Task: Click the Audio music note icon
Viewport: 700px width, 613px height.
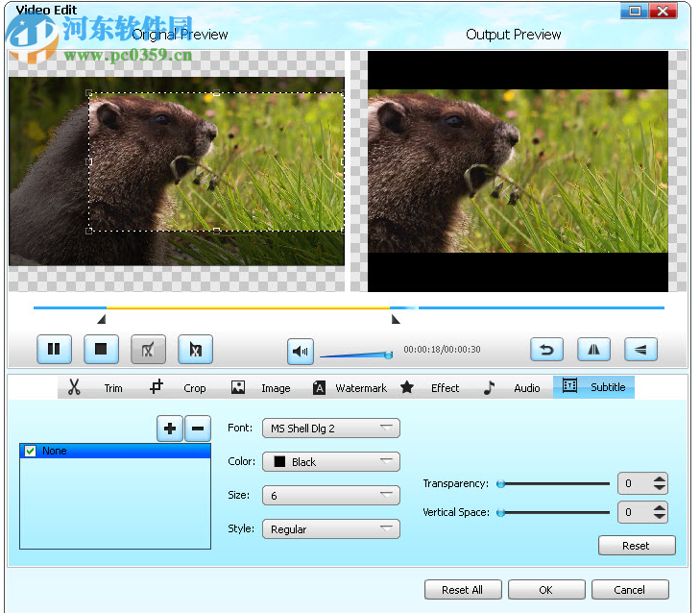Action: tap(490, 387)
